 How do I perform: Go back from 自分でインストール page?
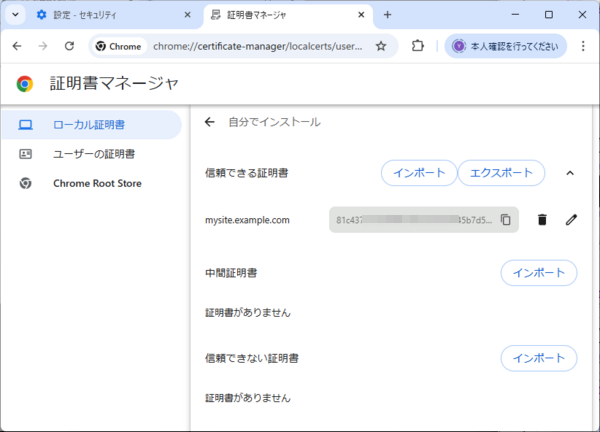coord(210,122)
